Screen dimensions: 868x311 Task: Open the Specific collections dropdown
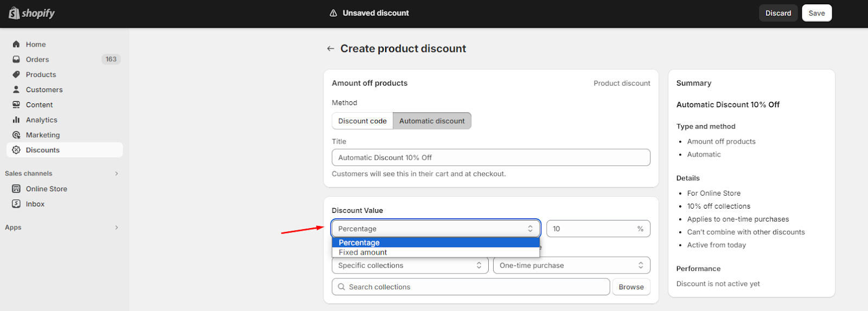pyautogui.click(x=410, y=265)
